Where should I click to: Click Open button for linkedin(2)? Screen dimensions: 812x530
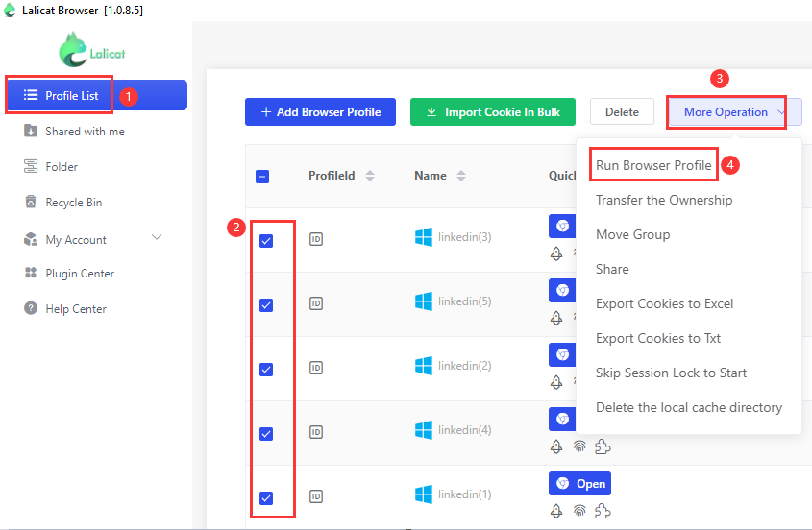click(x=562, y=354)
